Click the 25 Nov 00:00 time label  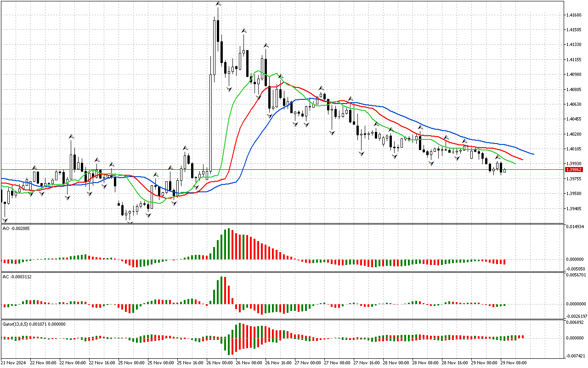tap(132, 363)
